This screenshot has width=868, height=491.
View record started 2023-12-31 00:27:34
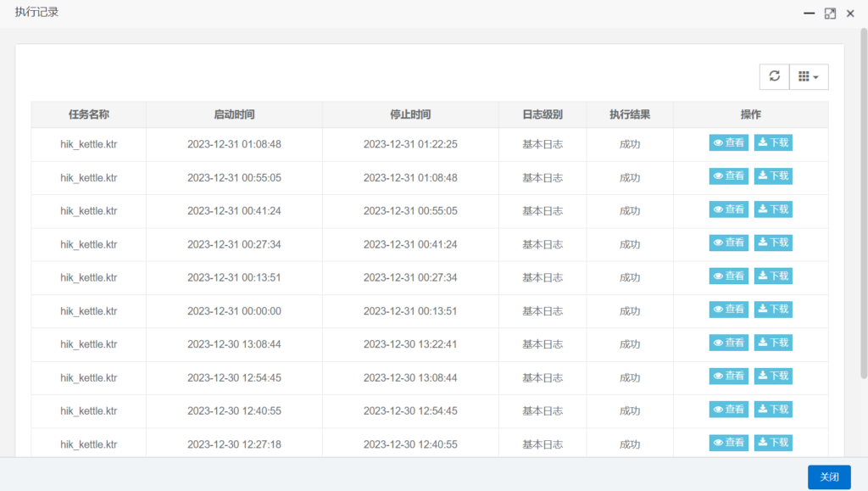point(728,243)
